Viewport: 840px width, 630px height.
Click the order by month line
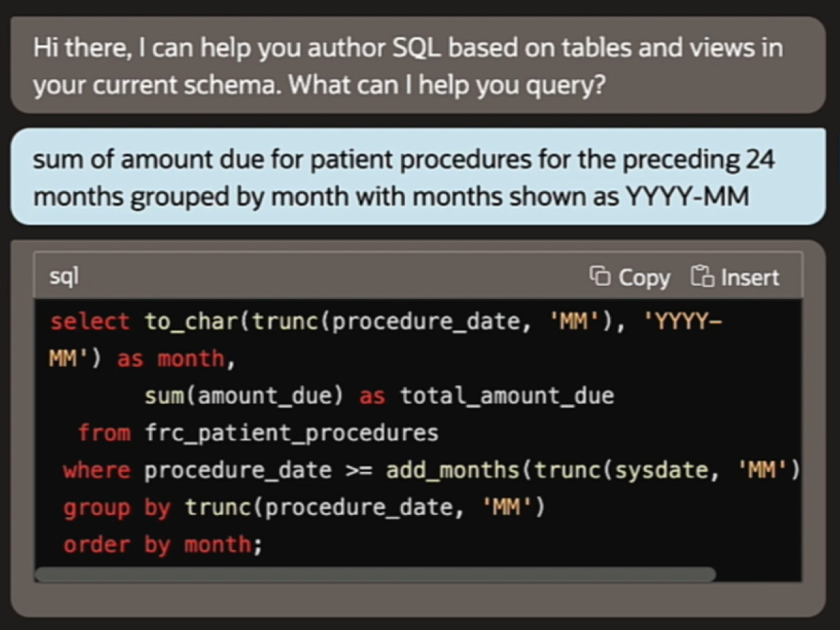(163, 545)
